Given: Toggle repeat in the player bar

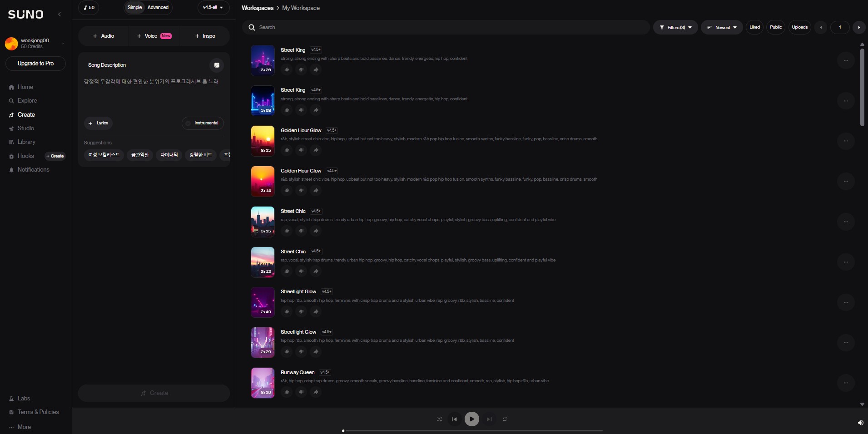Looking at the screenshot, I should coord(505,419).
